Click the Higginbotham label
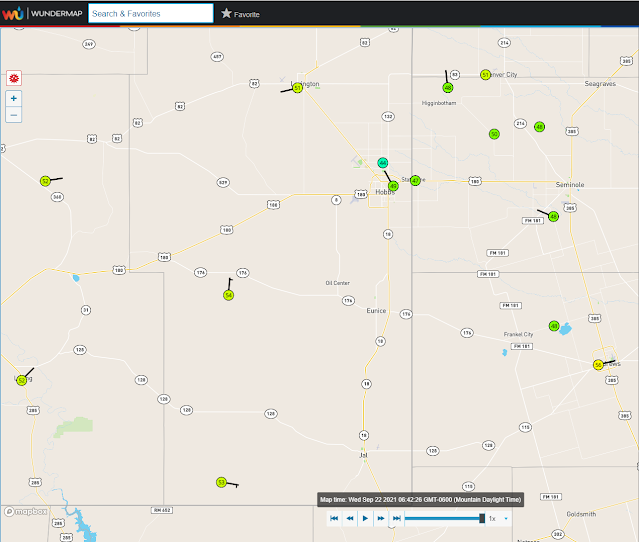The image size is (639, 542). 439,103
